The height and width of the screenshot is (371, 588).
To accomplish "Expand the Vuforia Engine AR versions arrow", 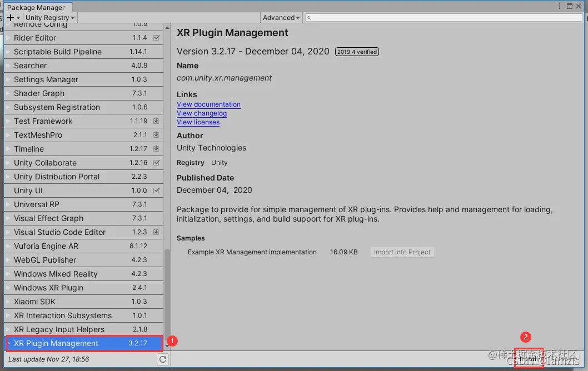I will (8, 246).
